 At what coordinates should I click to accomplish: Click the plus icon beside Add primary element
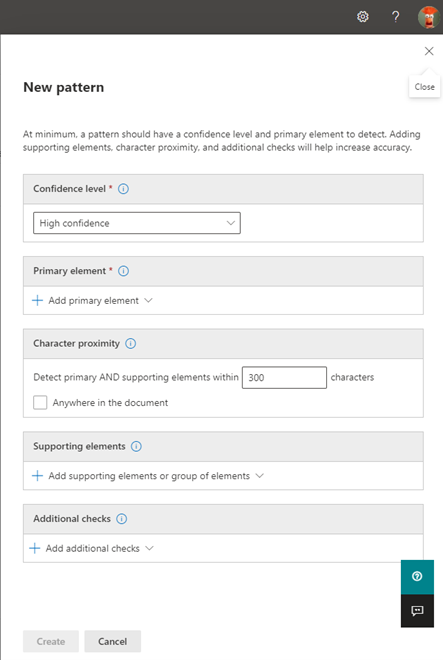37,301
